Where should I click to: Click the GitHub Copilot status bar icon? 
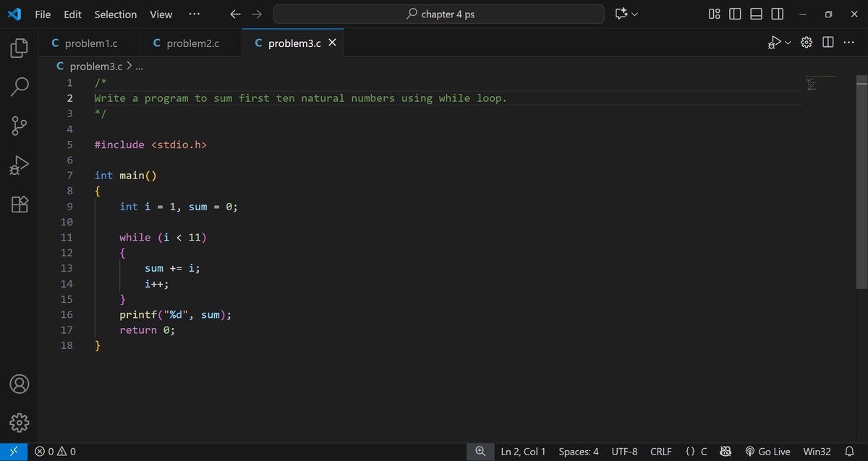tap(726, 451)
